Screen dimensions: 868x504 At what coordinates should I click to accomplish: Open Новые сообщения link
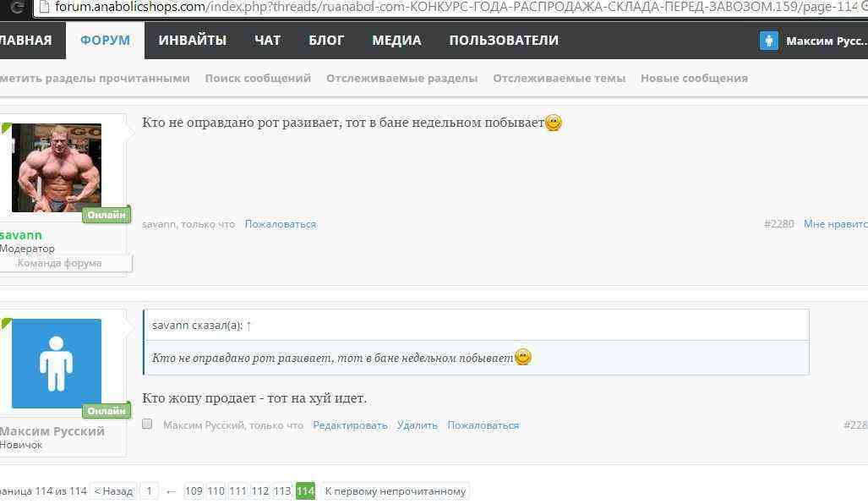[x=694, y=78]
